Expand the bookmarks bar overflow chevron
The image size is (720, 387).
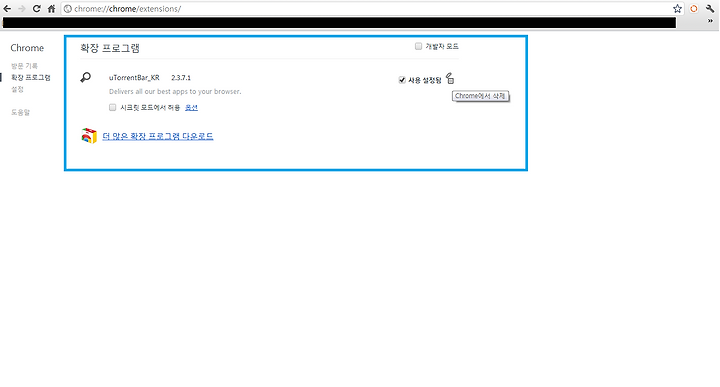coord(710,21)
